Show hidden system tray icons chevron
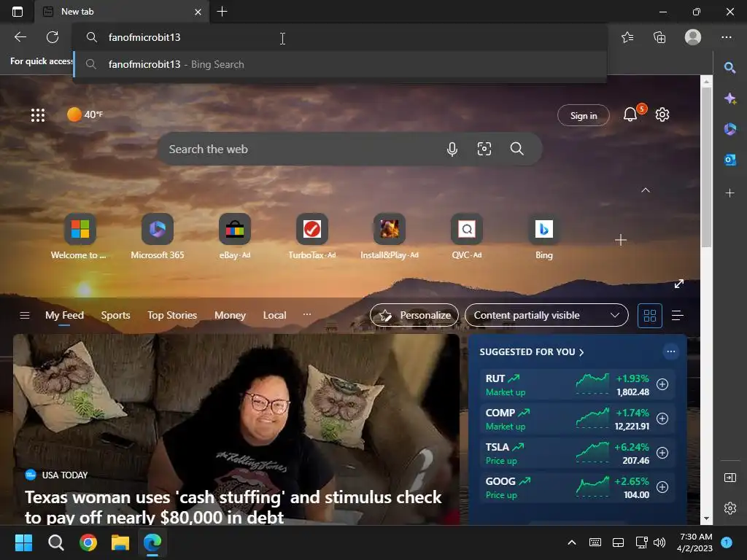This screenshot has height=560, width=747. [572, 542]
